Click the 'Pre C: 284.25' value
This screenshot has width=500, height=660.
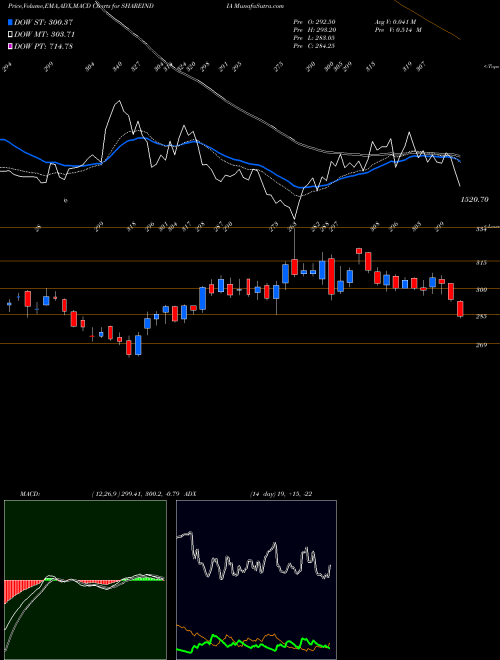[314, 46]
